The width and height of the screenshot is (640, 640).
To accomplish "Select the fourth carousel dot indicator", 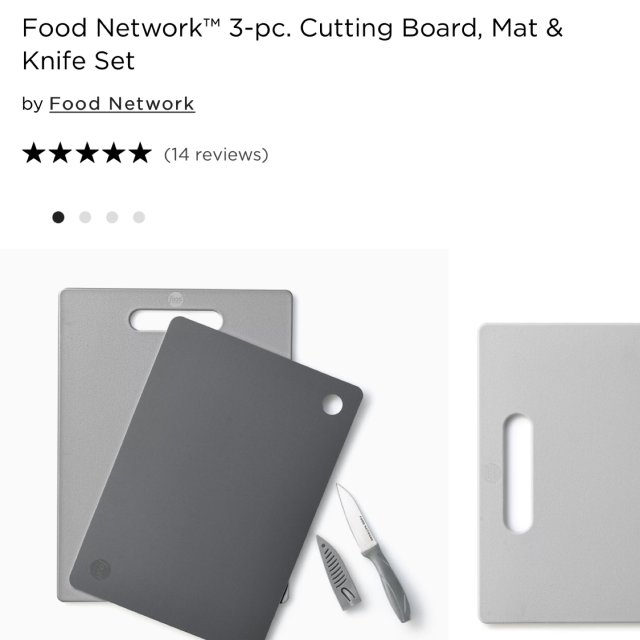I will 139,217.
